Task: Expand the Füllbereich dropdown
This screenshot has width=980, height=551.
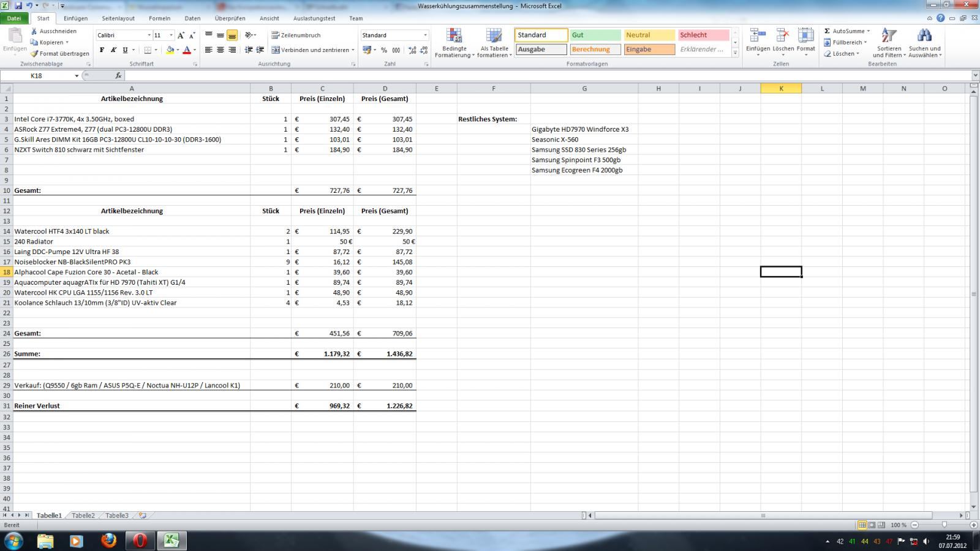Action: pyautogui.click(x=865, y=42)
